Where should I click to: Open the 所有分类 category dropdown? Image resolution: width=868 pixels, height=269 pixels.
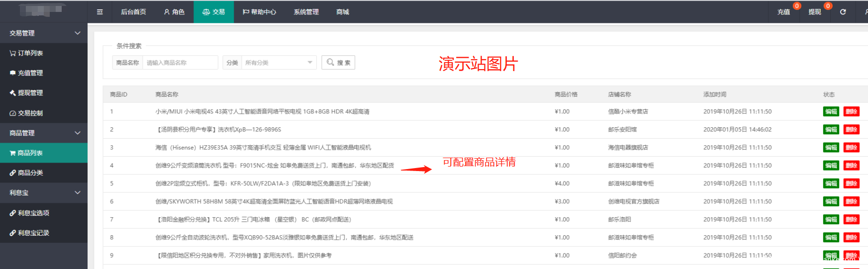tap(279, 63)
